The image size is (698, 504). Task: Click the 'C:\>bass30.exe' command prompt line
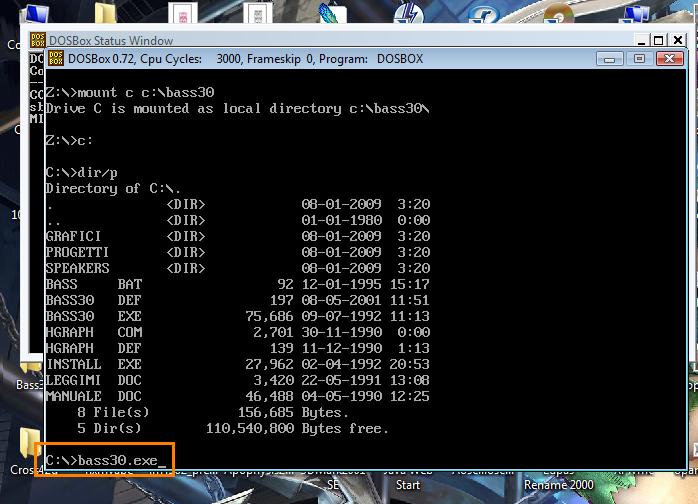(106, 460)
